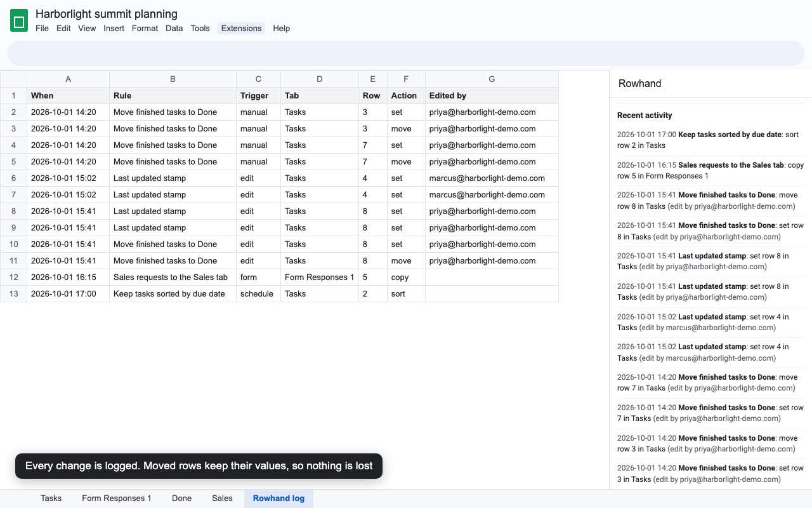The width and height of the screenshot is (812, 508).
Task: Click the Rowhand sidebar title
Action: pos(639,84)
